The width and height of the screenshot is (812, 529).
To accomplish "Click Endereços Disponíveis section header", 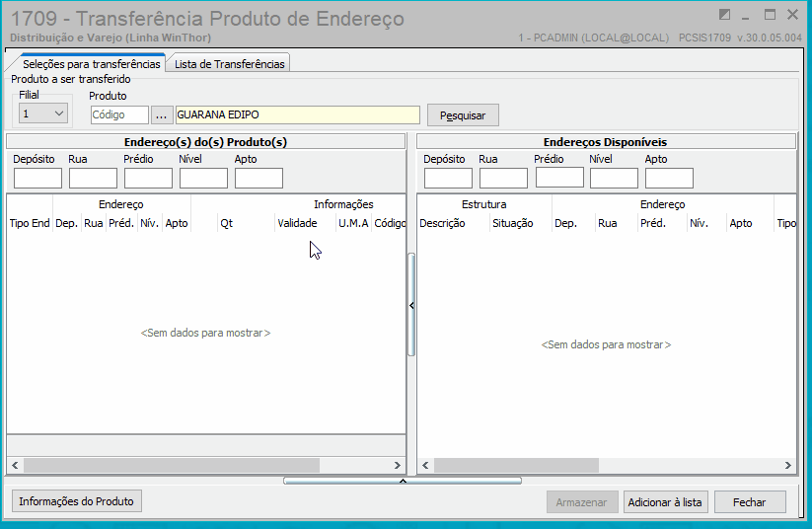I will coord(606,142).
